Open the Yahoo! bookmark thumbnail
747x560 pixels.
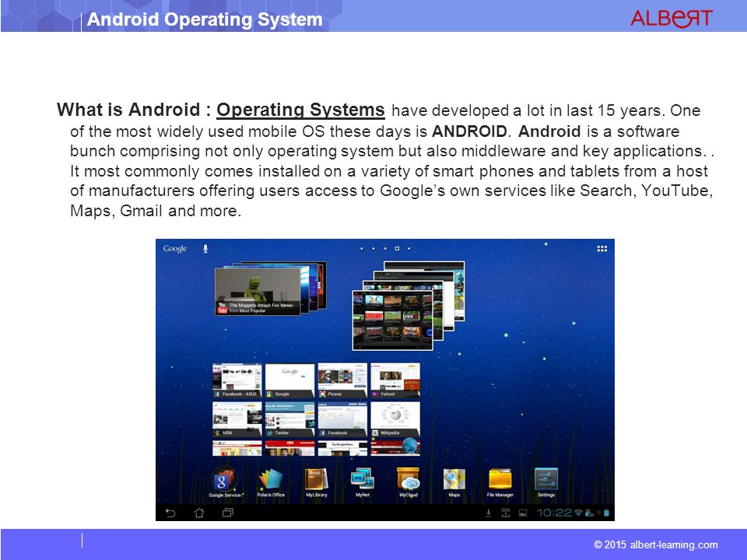coord(395,380)
